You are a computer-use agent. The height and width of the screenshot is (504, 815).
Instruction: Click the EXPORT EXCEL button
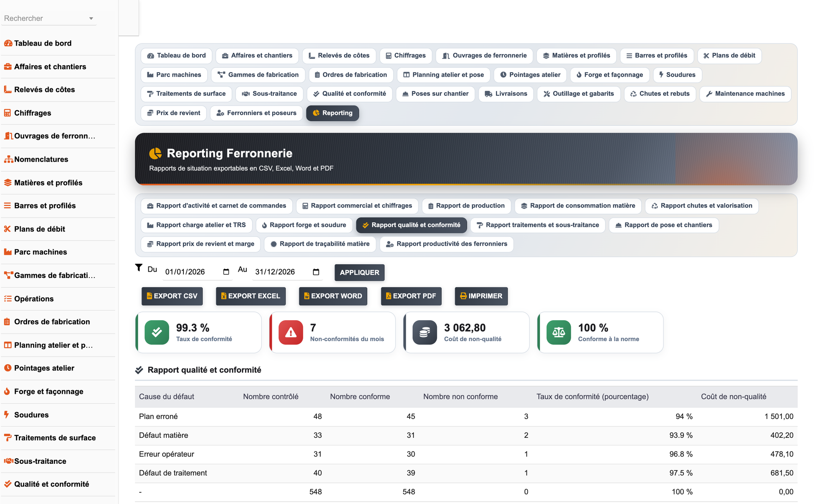point(251,296)
